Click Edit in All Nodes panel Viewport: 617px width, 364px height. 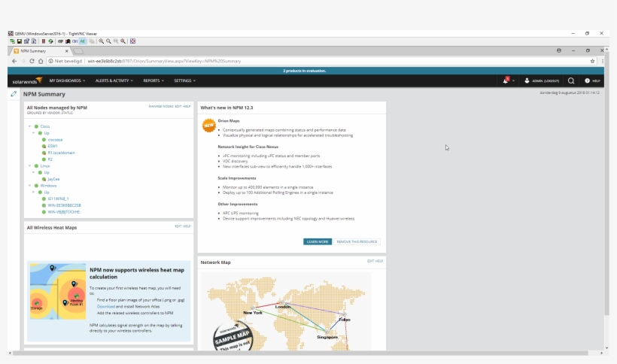178,107
